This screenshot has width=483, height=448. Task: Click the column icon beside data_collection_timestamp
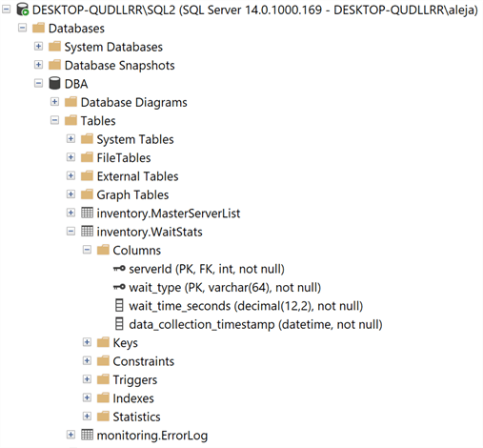pos(119,324)
